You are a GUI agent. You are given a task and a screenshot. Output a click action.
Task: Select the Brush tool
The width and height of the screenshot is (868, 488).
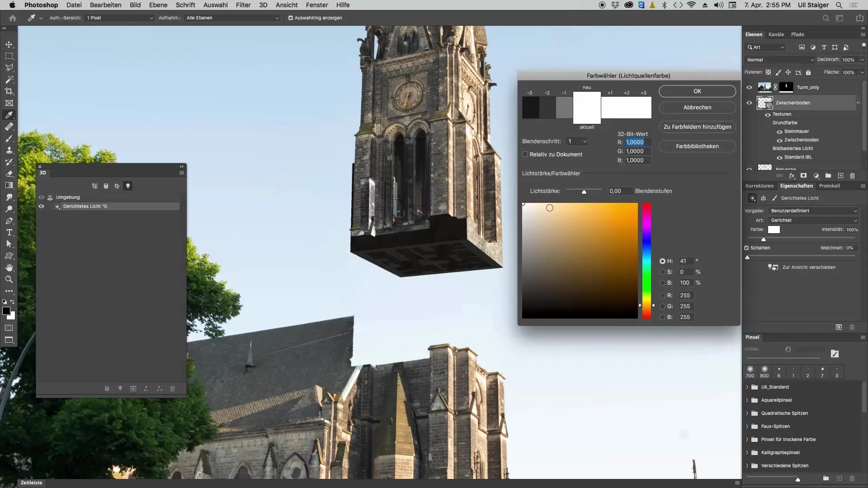click(9, 138)
